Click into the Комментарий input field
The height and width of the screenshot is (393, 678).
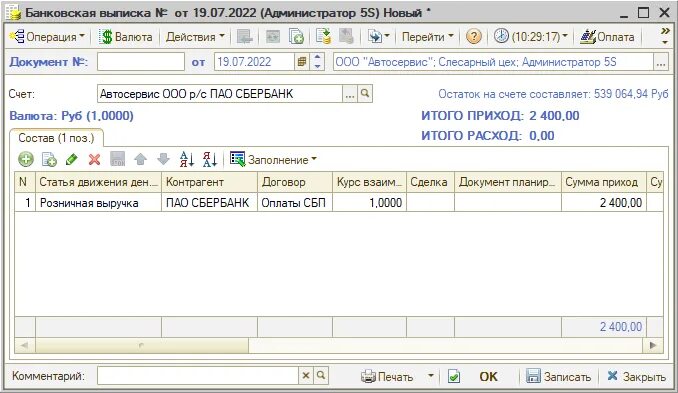click(x=198, y=376)
